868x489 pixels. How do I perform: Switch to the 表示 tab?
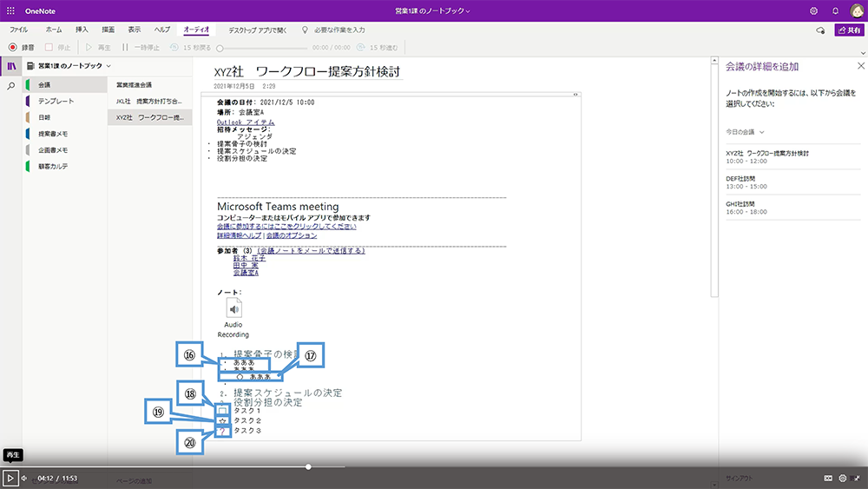(135, 30)
